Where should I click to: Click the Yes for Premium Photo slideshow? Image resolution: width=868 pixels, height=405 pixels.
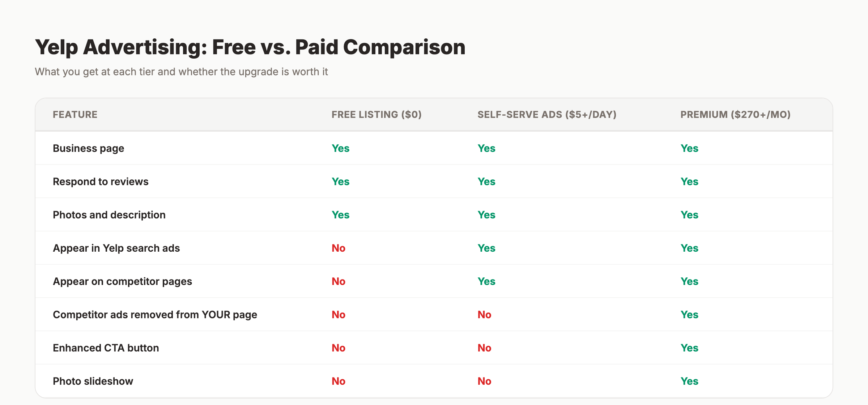(689, 381)
